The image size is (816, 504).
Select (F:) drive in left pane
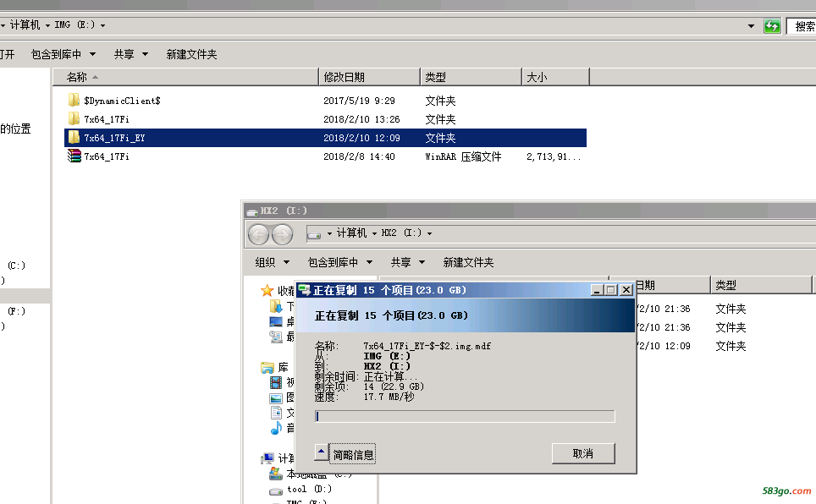coord(16,311)
